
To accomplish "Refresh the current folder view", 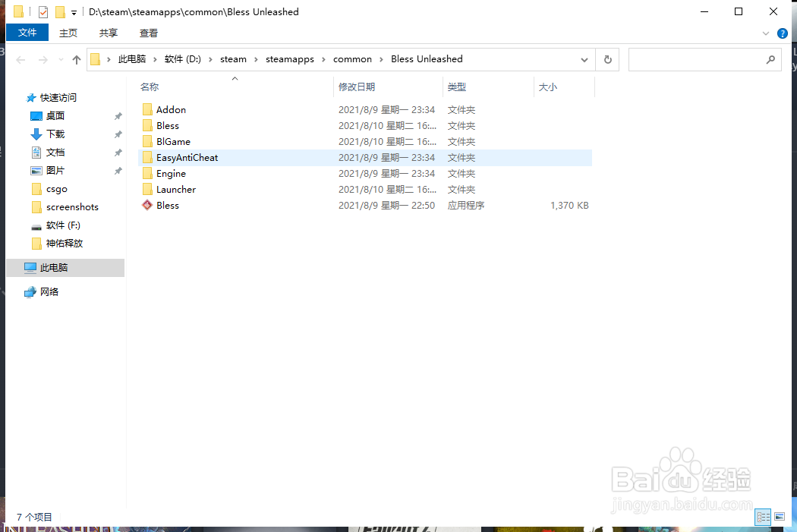I will [607, 59].
